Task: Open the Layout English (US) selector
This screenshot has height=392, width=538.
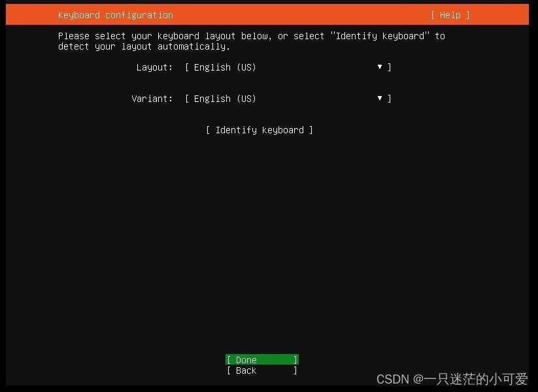Action: 288,67
